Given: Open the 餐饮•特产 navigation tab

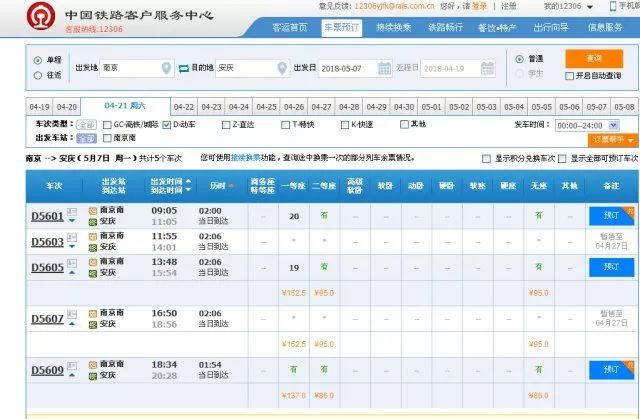Looking at the screenshot, I should click(x=497, y=28).
